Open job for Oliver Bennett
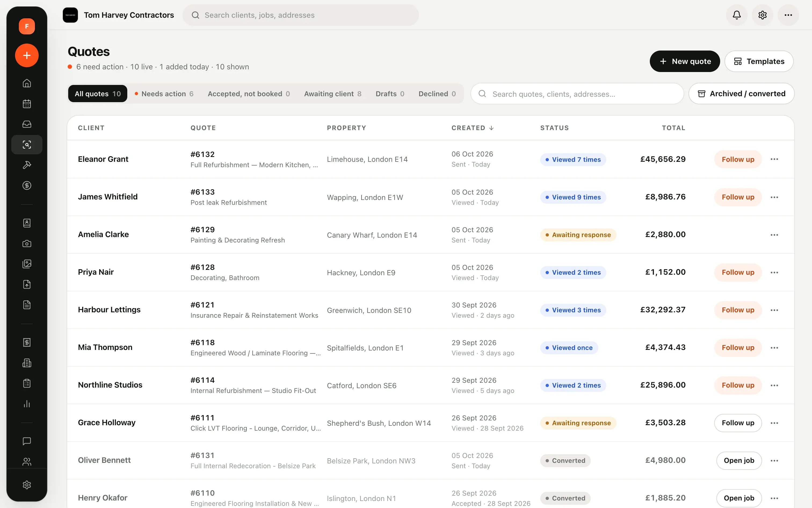The image size is (812, 508). point(739,461)
